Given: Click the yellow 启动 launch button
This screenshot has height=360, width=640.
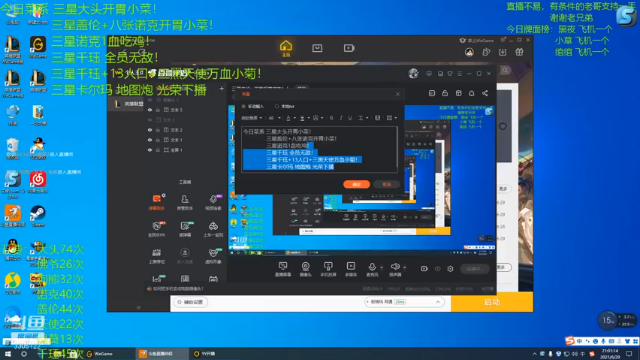Looking at the screenshot, I should click(492, 302).
